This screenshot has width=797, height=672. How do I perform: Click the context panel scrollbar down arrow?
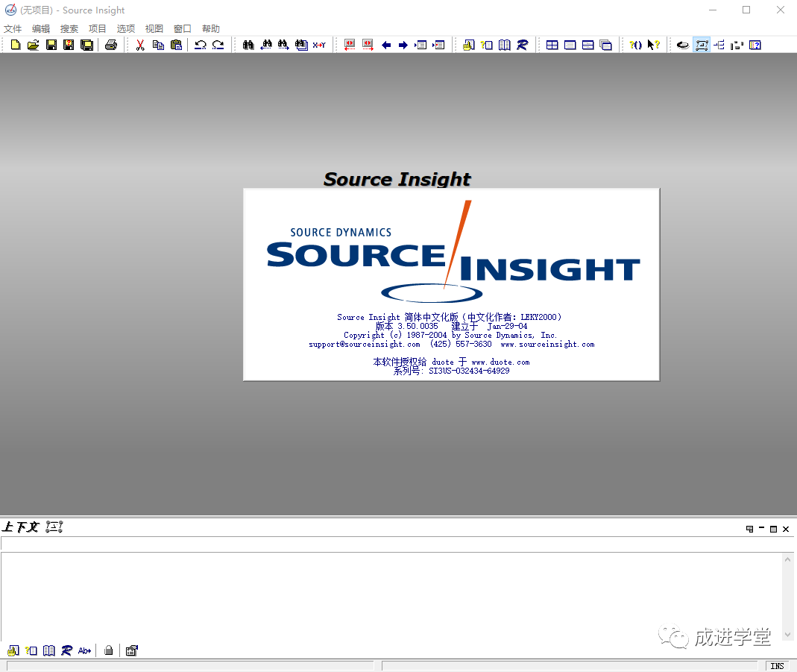(x=787, y=635)
